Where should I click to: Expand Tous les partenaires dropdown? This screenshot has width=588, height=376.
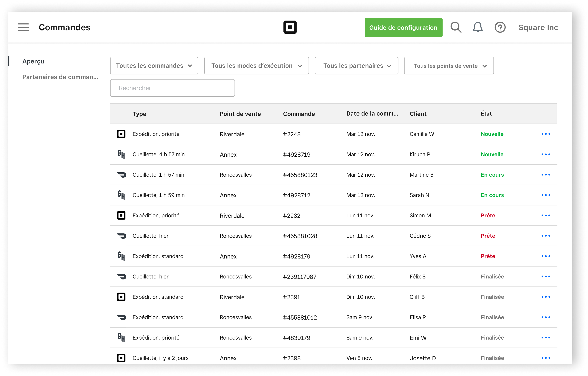coord(356,66)
